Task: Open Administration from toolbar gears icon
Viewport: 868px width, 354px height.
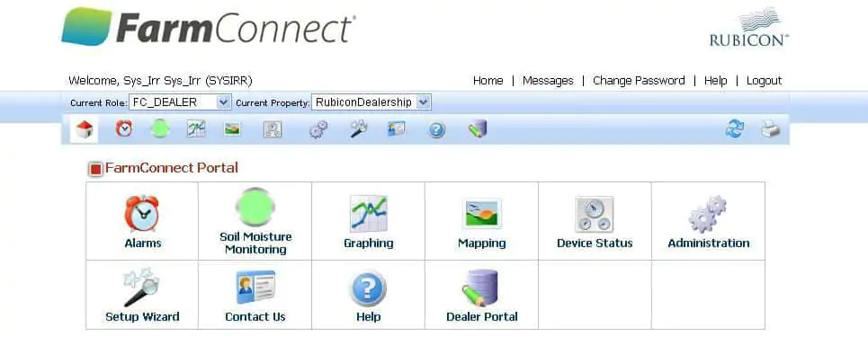Action: [318, 129]
